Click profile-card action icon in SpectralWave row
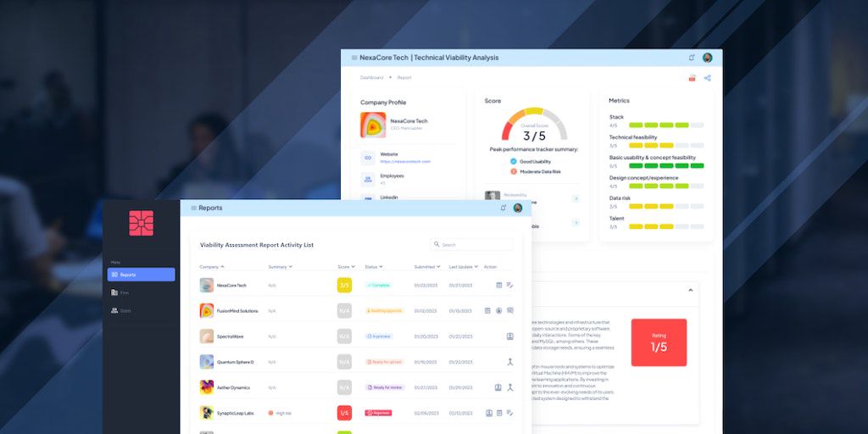Image resolution: width=868 pixels, height=434 pixels. pos(509,336)
